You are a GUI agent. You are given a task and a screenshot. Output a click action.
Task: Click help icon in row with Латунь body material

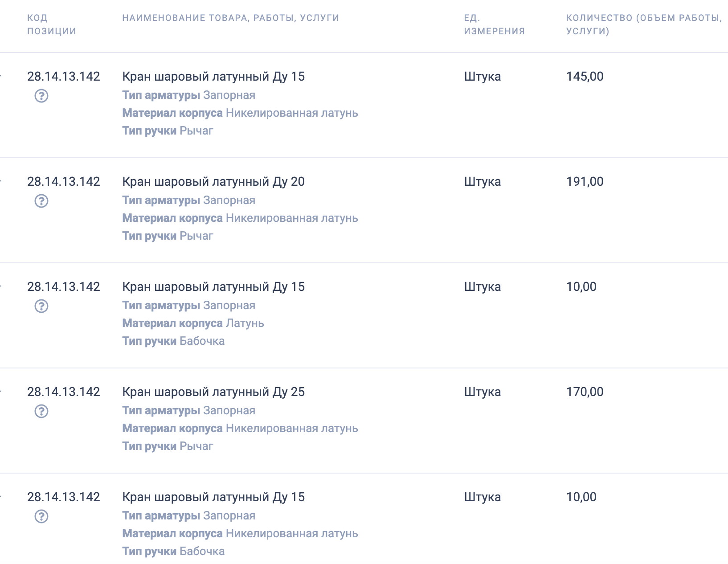41,306
